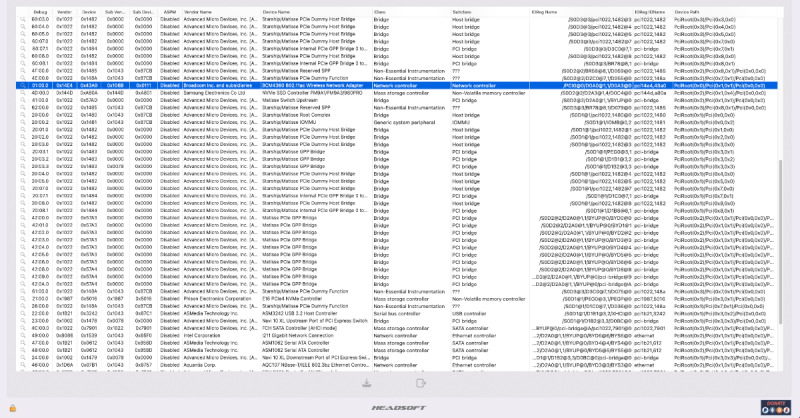
Task: Select 'ASM3242 USB 3.2 Host Controller' cell
Action: tap(299, 313)
